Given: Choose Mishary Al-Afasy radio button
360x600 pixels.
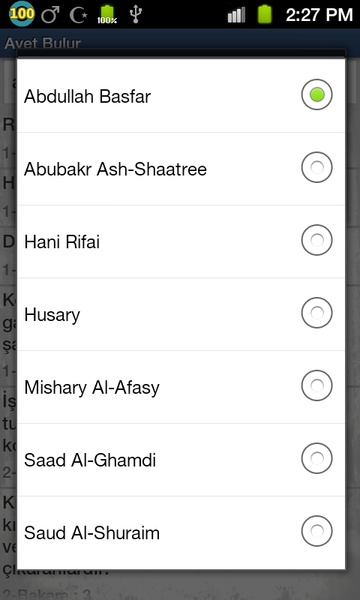Looking at the screenshot, I should 317,385.
